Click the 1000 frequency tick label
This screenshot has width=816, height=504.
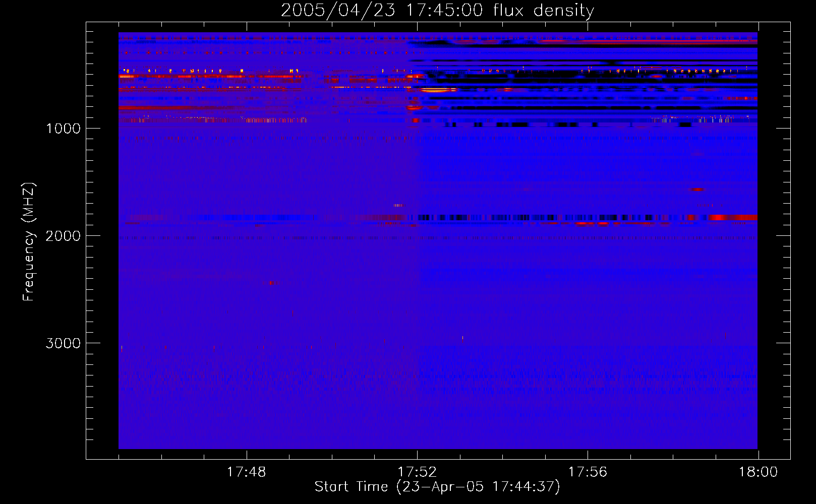point(64,129)
